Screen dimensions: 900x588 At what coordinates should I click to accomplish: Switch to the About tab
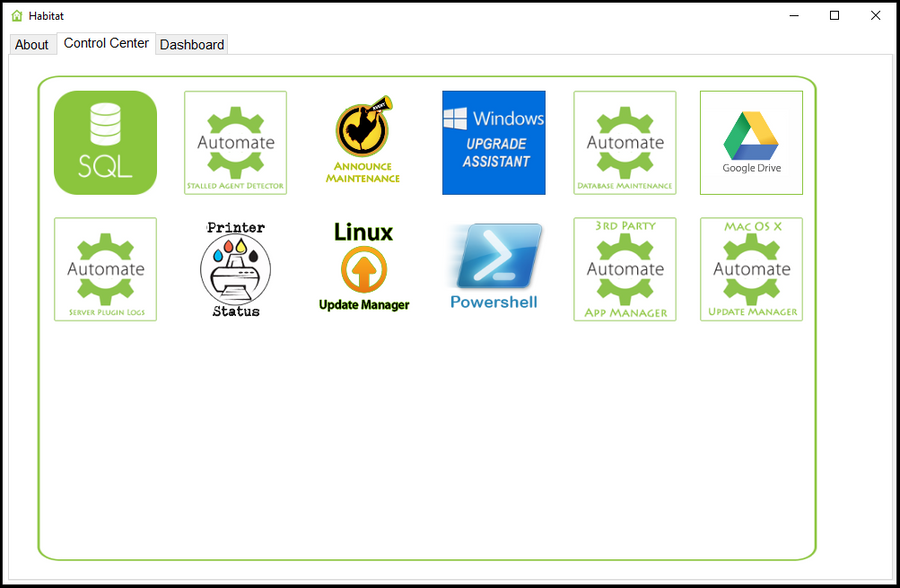click(32, 44)
